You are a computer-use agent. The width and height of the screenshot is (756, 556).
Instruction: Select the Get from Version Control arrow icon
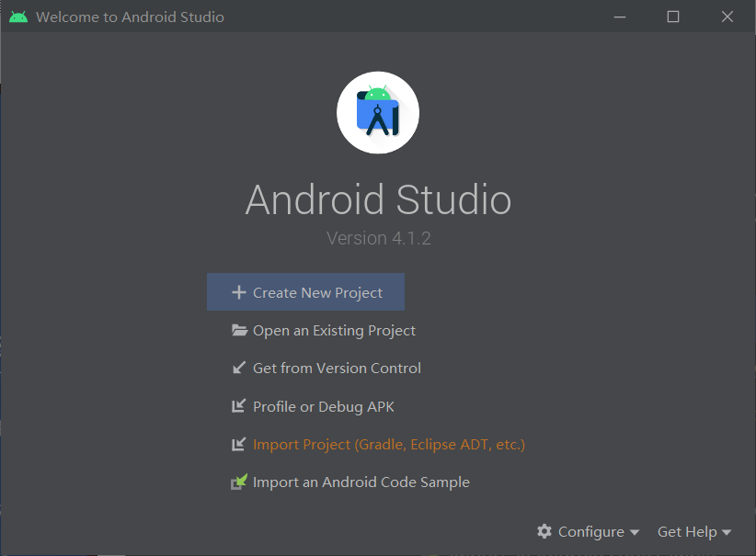tap(239, 368)
